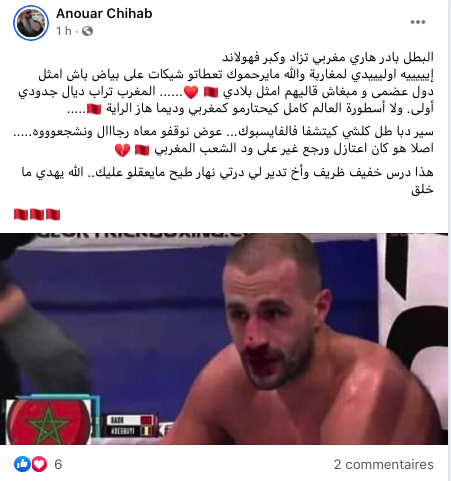Open the 2 commentaires link
The image size is (451, 481).
click(384, 464)
